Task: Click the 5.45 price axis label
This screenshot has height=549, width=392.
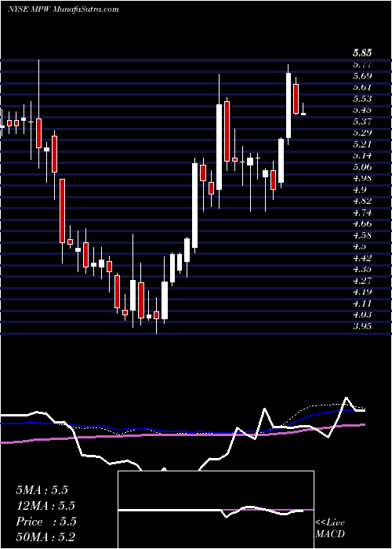Action: pyautogui.click(x=362, y=110)
